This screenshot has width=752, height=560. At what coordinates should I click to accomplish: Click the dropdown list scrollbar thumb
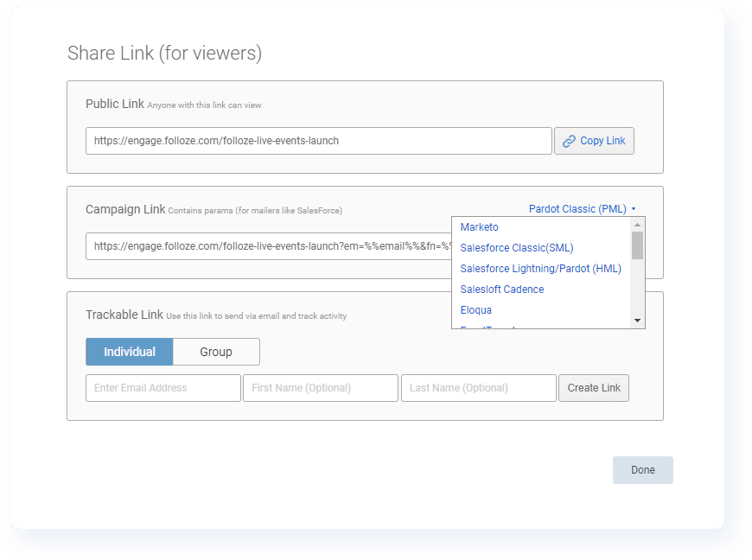tap(638, 245)
